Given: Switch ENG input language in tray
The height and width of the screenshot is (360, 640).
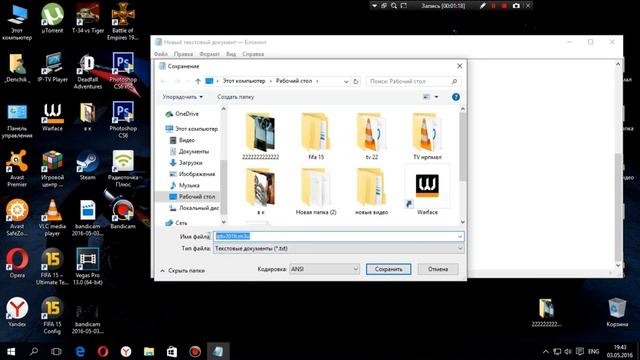Looking at the screenshot, I should [x=593, y=351].
